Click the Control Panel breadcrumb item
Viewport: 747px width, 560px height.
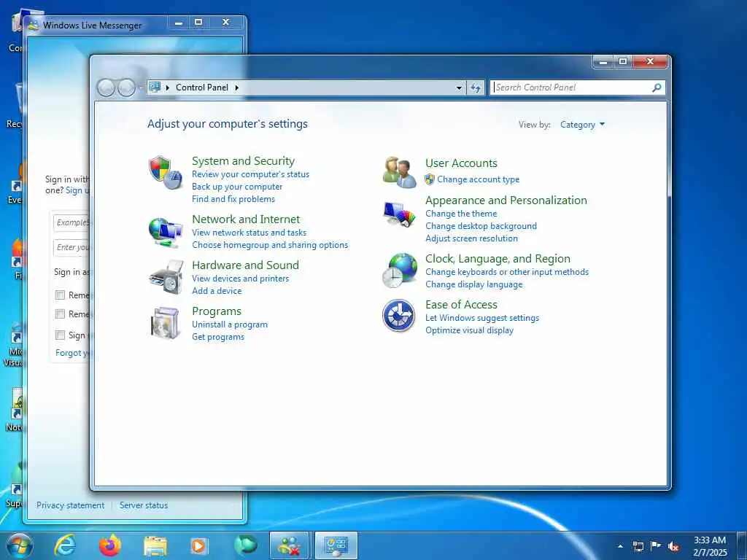(202, 87)
